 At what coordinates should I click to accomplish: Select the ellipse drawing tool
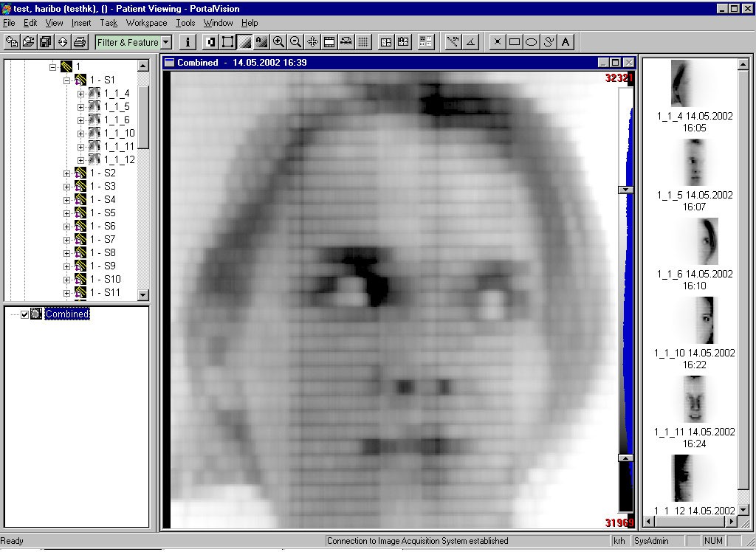coord(532,42)
